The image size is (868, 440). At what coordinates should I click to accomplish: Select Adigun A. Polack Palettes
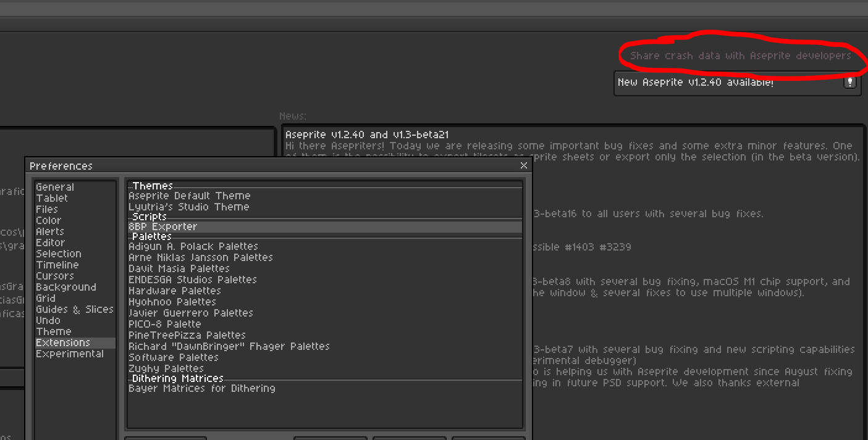tap(325, 246)
